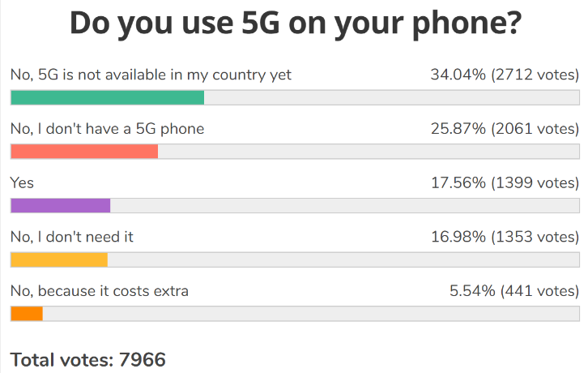Viewport: 588px width, 373px height.
Task: Click the small orange filled bar
Action: tap(26, 314)
